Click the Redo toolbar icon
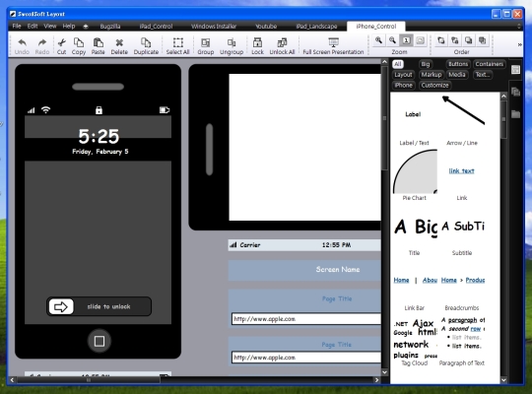 coord(42,46)
